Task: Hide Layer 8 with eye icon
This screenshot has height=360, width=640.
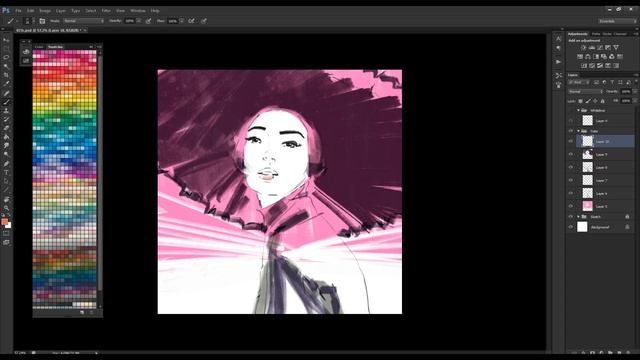Action: pos(571,167)
